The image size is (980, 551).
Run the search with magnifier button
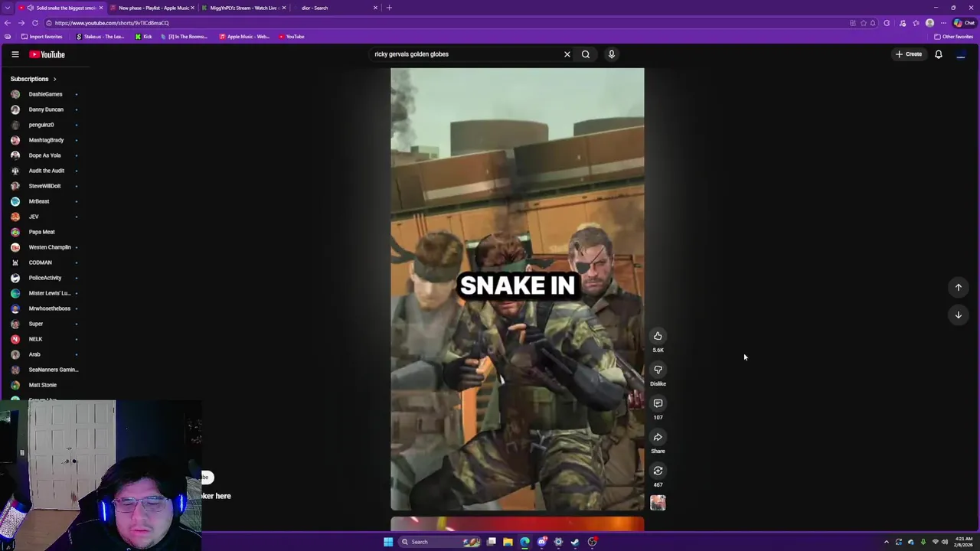[586, 54]
